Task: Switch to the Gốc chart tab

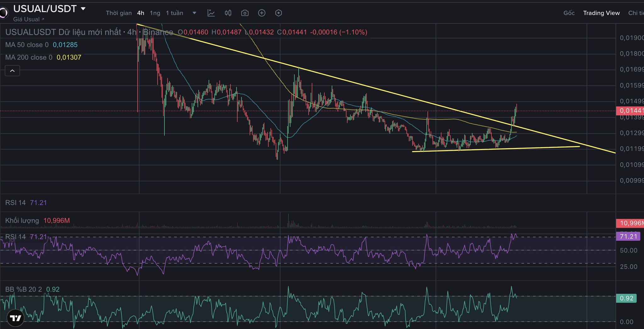Action: [569, 13]
